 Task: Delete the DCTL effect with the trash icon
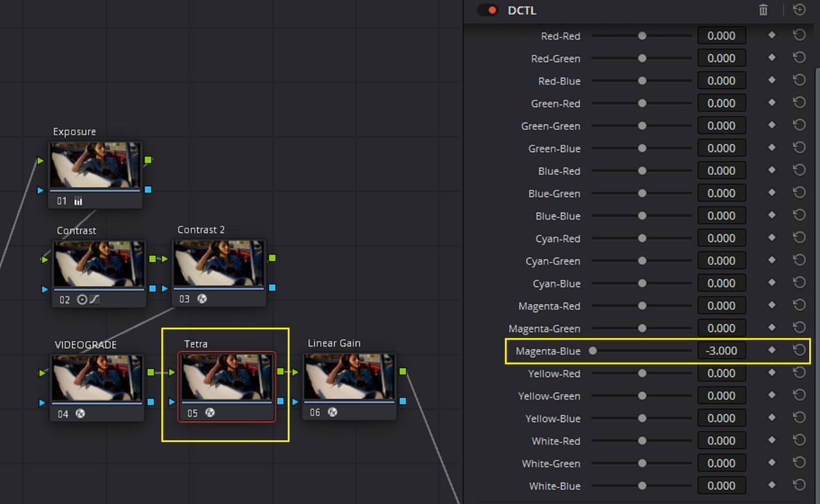(763, 10)
